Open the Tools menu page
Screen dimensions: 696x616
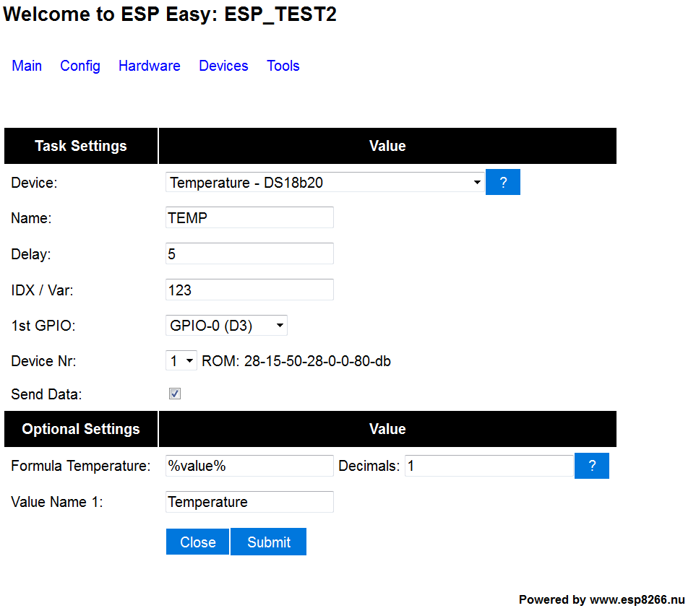tap(283, 66)
